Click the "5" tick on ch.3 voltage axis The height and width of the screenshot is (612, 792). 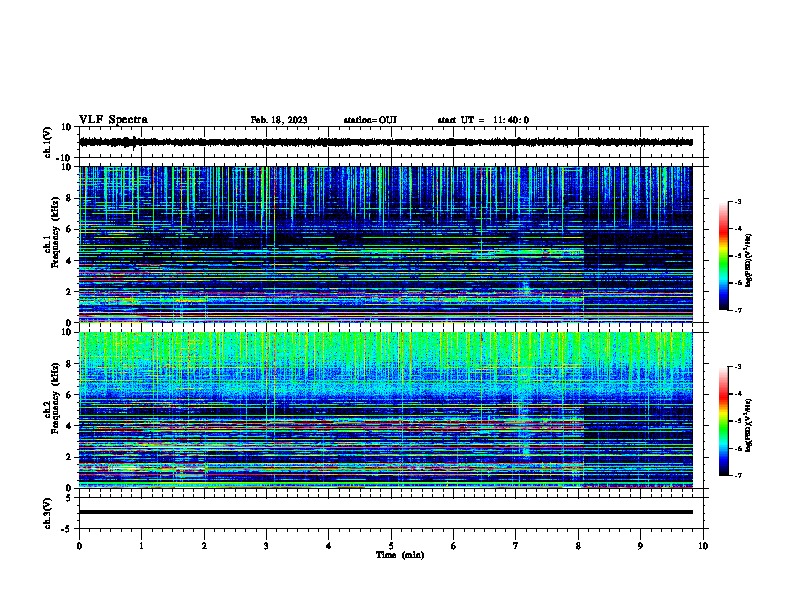tap(69, 498)
